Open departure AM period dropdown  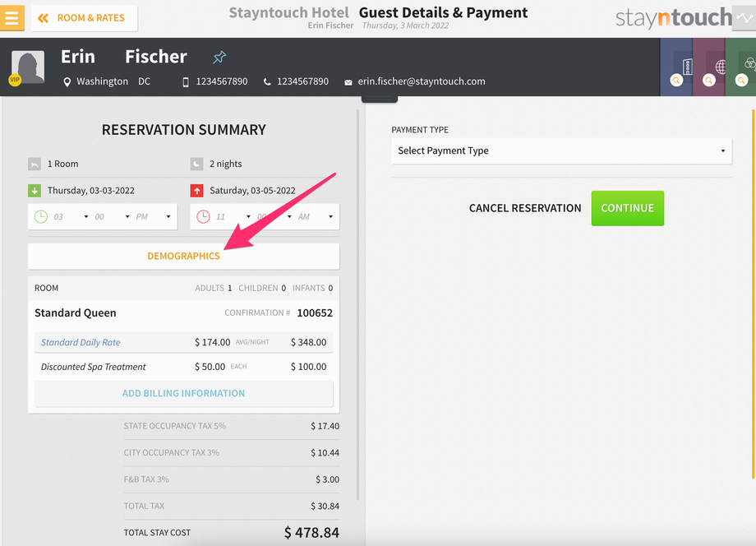tap(316, 217)
